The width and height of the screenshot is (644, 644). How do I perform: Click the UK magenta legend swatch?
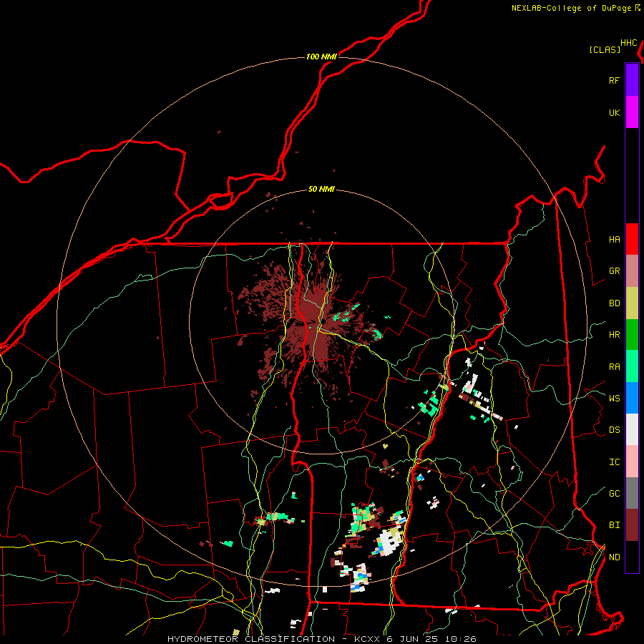[x=632, y=112]
